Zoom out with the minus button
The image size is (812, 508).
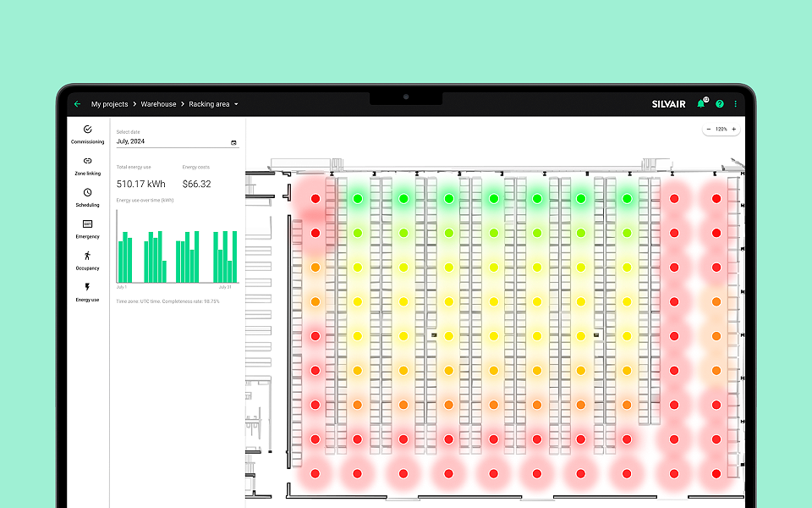[x=709, y=130]
